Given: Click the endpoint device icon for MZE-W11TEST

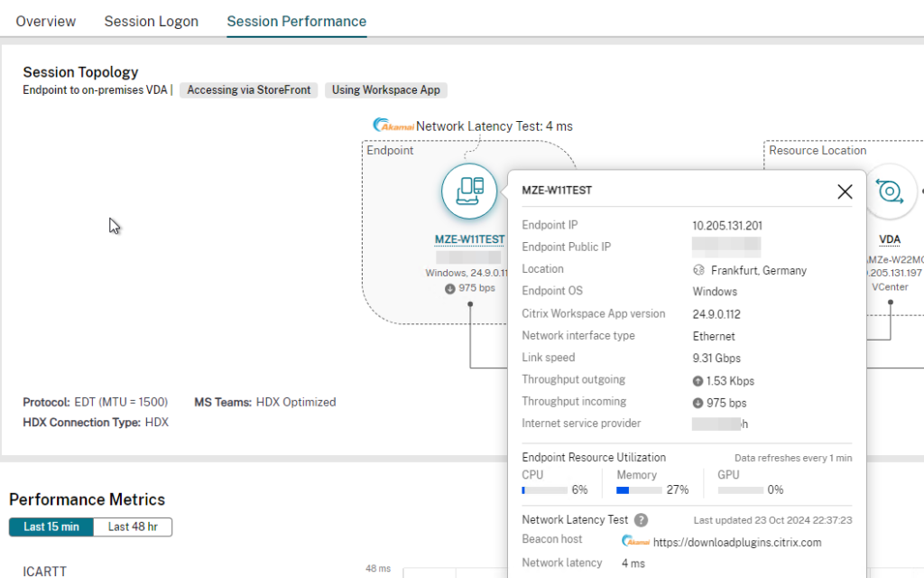Looking at the screenshot, I should coord(469,191).
